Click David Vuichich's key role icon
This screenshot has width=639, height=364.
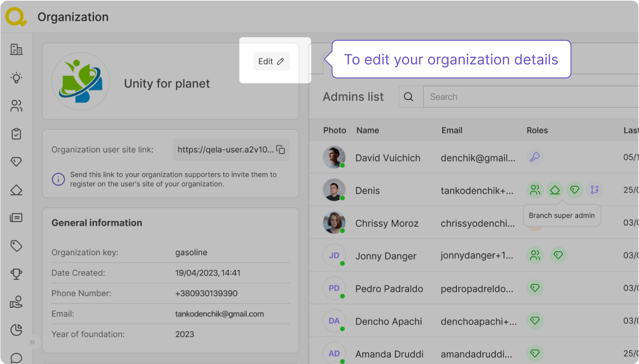(534, 157)
